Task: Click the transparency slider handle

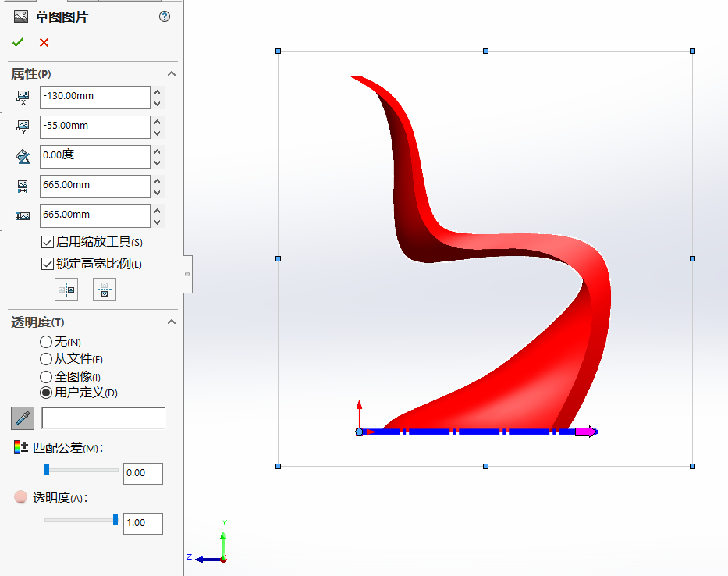Action: click(115, 520)
